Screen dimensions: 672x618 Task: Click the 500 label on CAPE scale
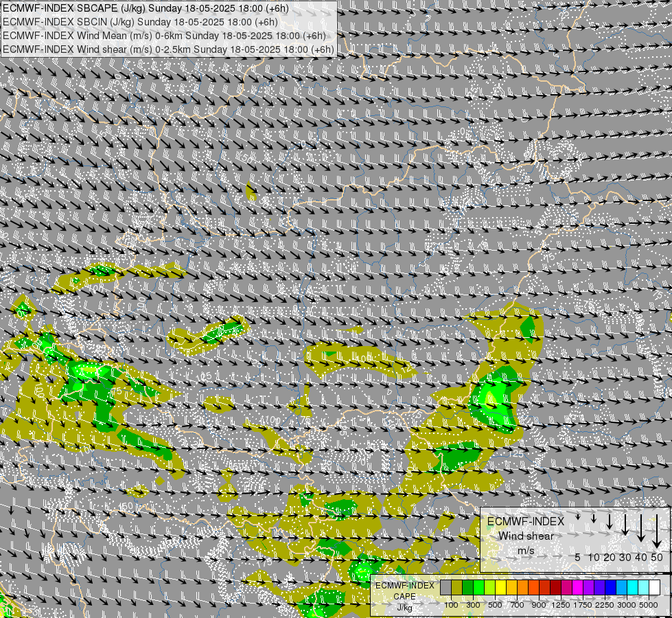[x=495, y=605]
